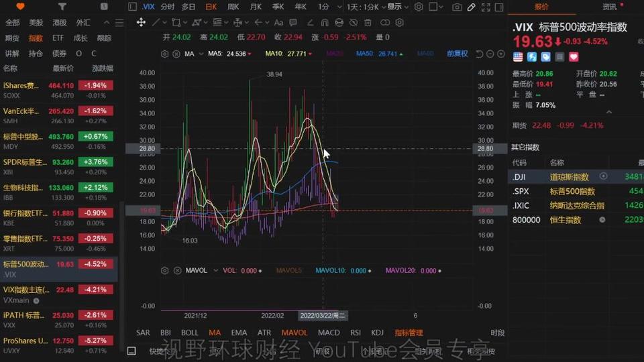
Task: Select the move/crosshair drawing tool
Action: click(141, 22)
